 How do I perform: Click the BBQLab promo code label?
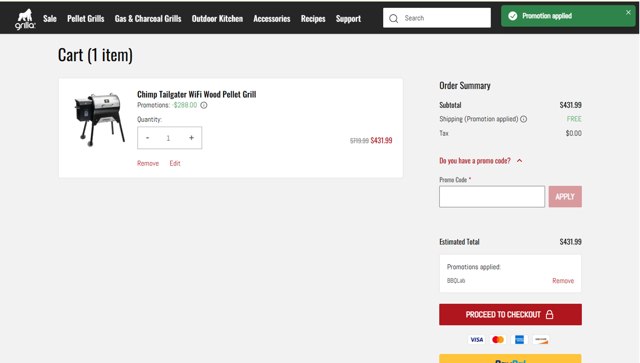point(456,281)
